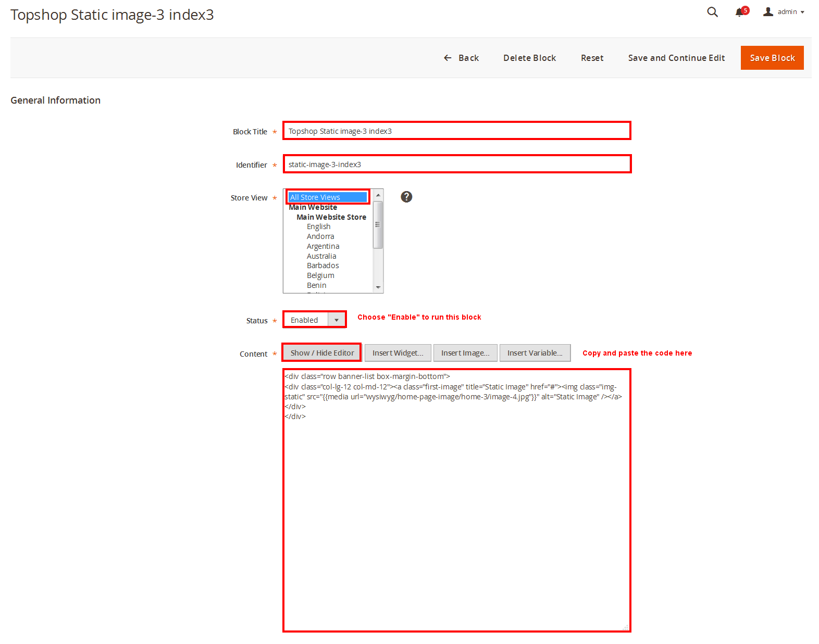This screenshot has width=819, height=644.
Task: Open the admin user icon
Action: click(768, 12)
